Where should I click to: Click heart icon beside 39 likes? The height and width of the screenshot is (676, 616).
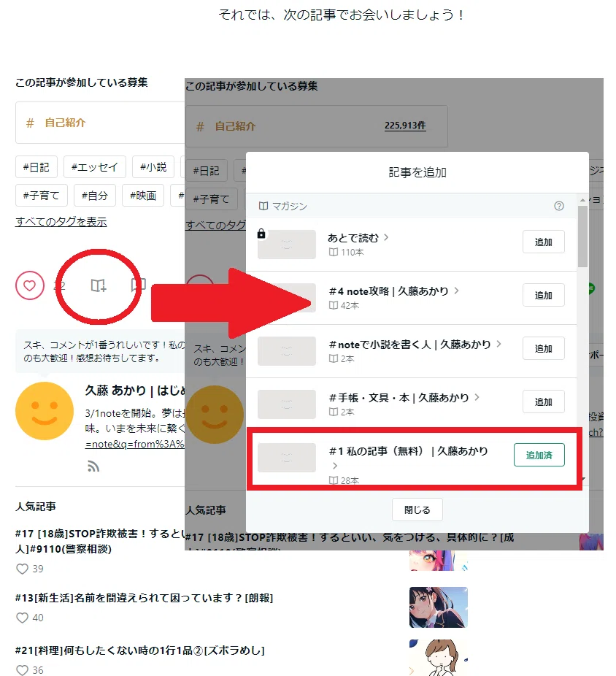(x=22, y=569)
